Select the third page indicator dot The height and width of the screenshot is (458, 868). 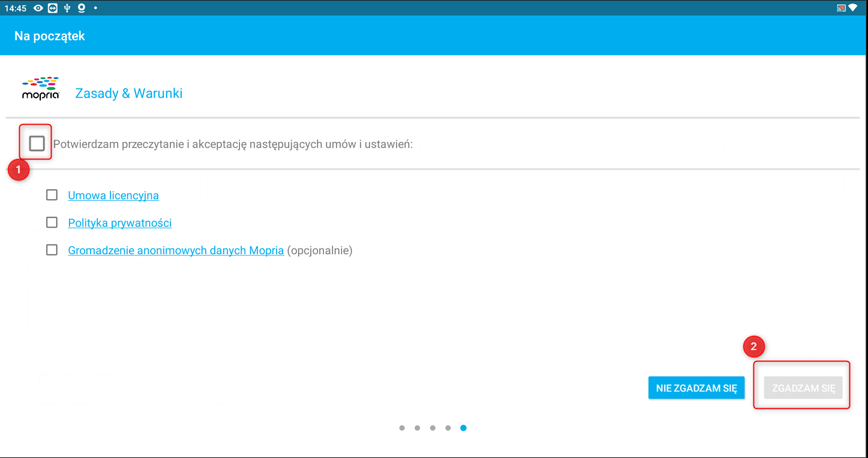coord(433,428)
